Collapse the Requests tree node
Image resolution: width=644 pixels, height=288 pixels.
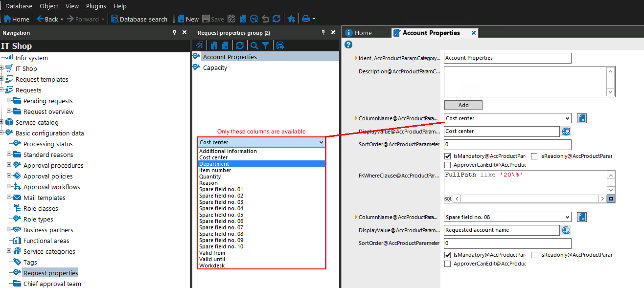tap(2, 90)
